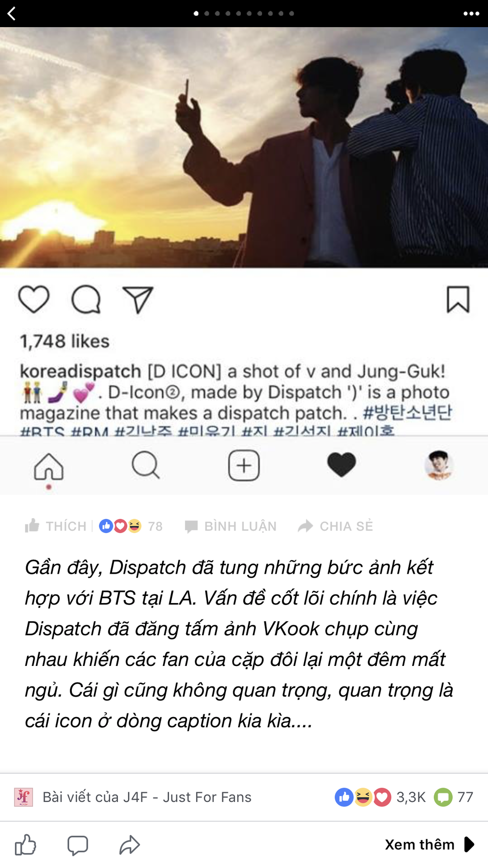The image size is (488, 868).
Task: Open Instagram search magnifier tab
Action: pos(145,465)
